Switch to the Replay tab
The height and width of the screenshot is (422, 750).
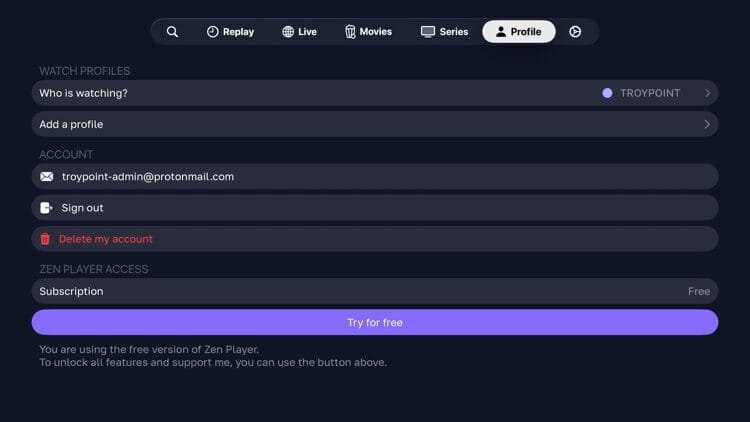point(230,32)
